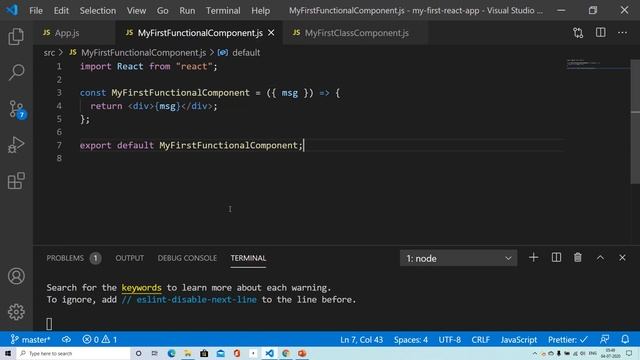Viewport: 640px width, 360px height.
Task: Open the Terminal menu
Action: pyautogui.click(x=223, y=10)
